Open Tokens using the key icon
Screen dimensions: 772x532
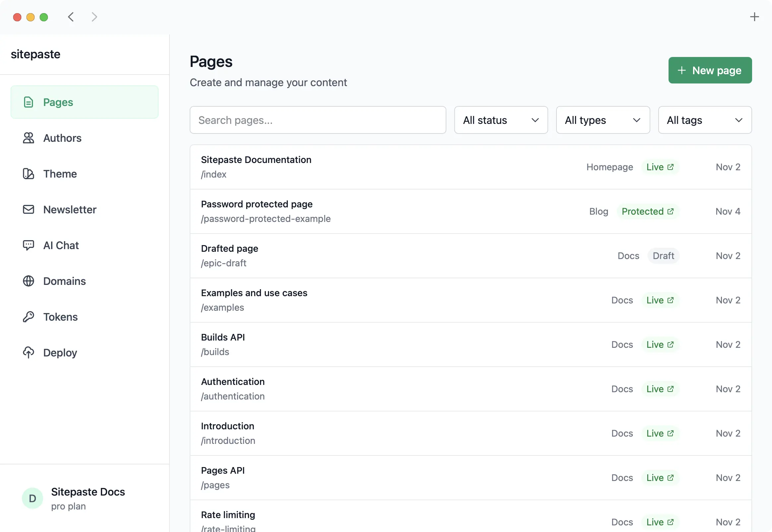pos(28,317)
